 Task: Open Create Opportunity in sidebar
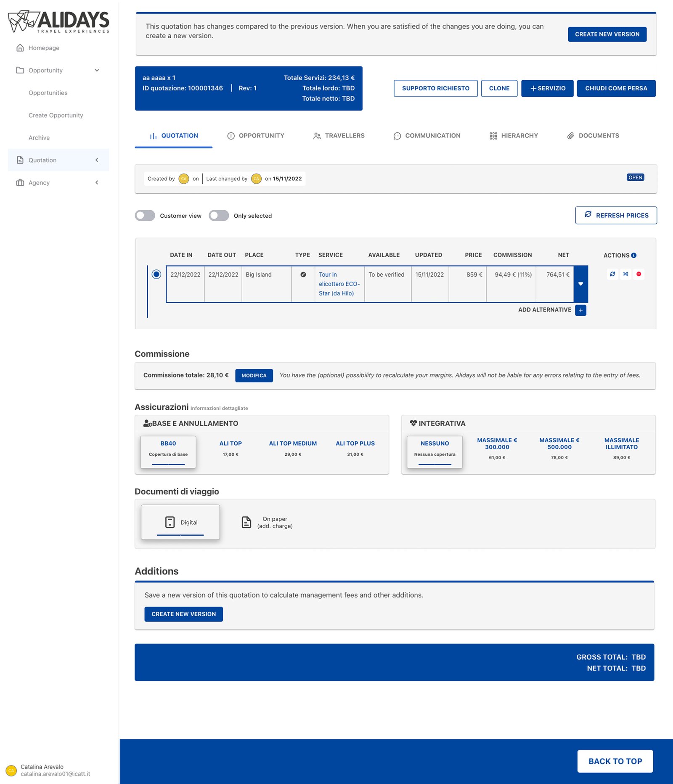point(56,115)
